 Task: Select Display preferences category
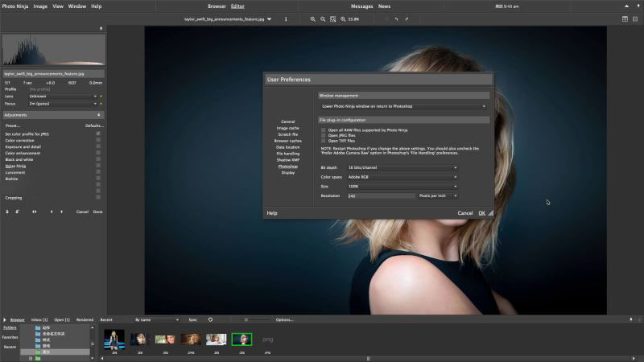(288, 173)
